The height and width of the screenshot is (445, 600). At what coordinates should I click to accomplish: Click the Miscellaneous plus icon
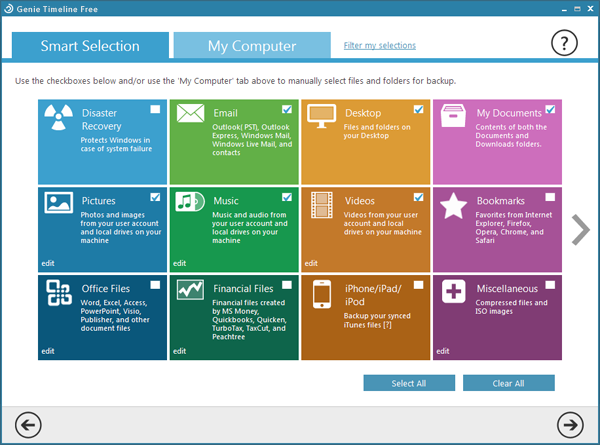point(453,292)
